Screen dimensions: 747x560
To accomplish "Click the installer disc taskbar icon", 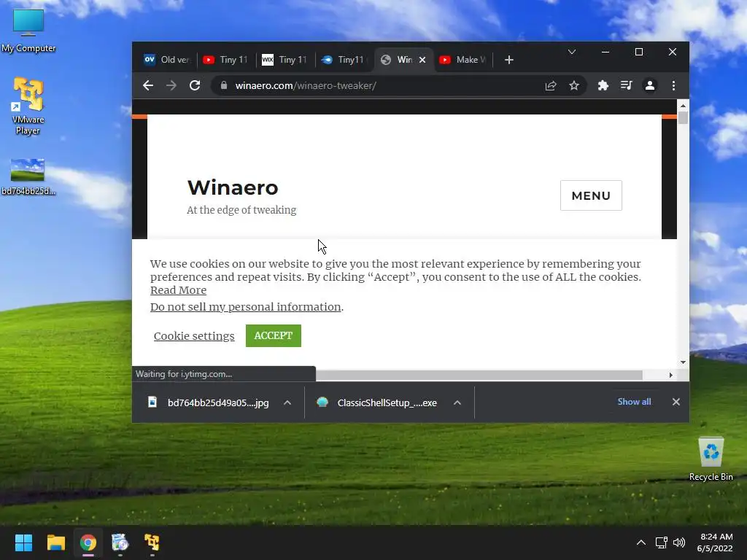I will [120, 542].
